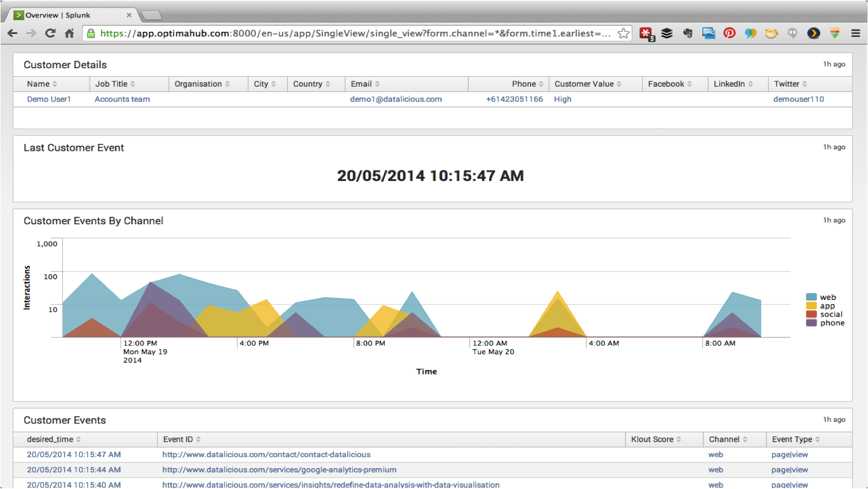The height and width of the screenshot is (489, 868).
Task: Click the browser forward arrow
Action: point(31,34)
